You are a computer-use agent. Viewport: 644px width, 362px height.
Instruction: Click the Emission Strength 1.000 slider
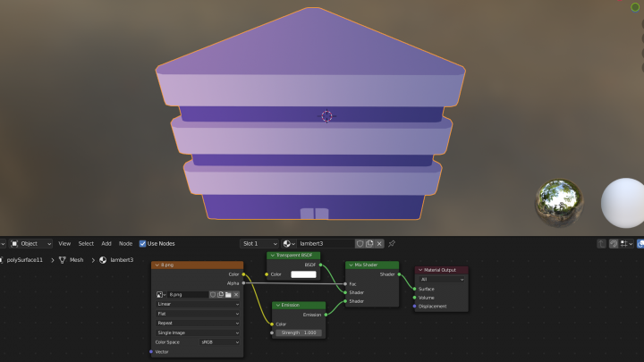click(299, 333)
